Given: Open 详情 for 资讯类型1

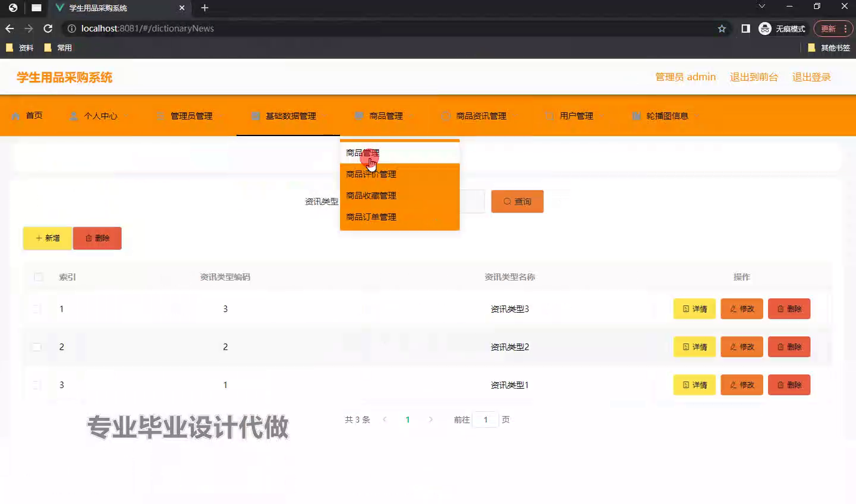Looking at the screenshot, I should coord(694,385).
